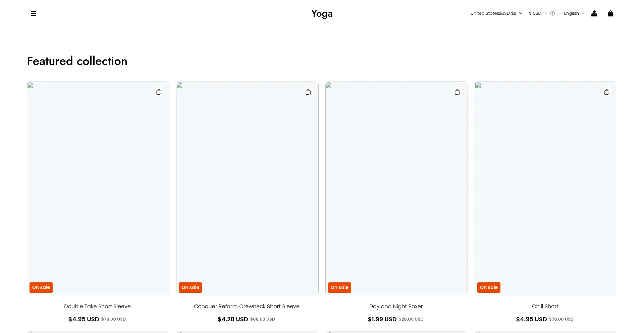Click the Featured collection heading
This screenshot has width=644, height=333.
[x=77, y=61]
